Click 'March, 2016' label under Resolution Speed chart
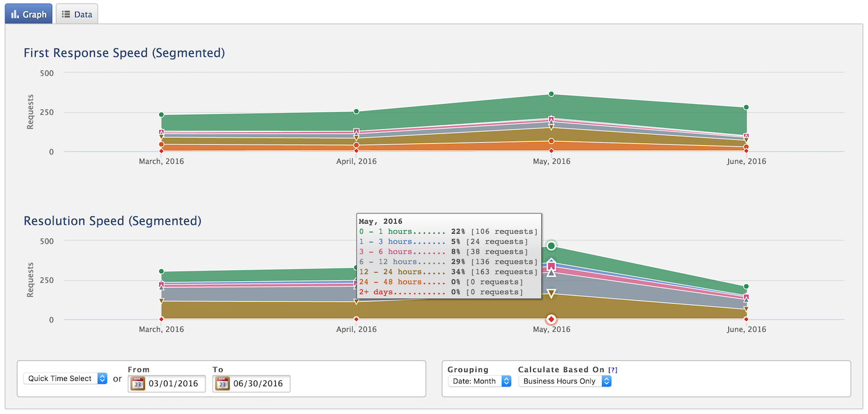Screen dimensions: 868x414 (x=161, y=329)
